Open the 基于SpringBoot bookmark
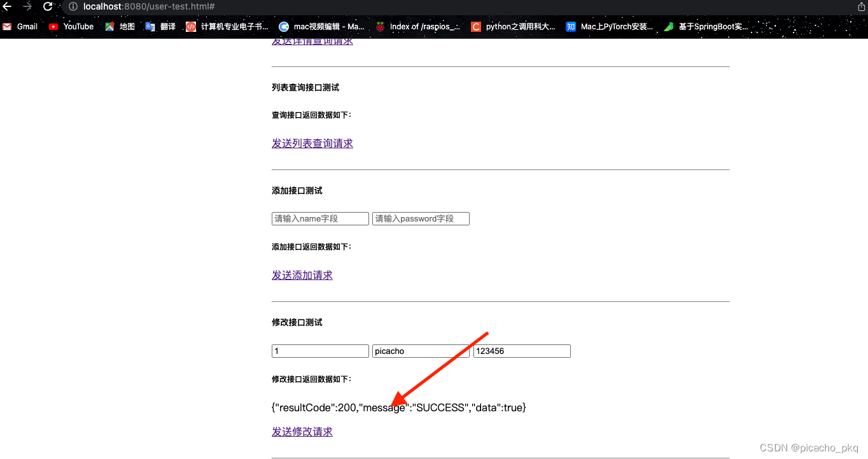 pos(706,27)
